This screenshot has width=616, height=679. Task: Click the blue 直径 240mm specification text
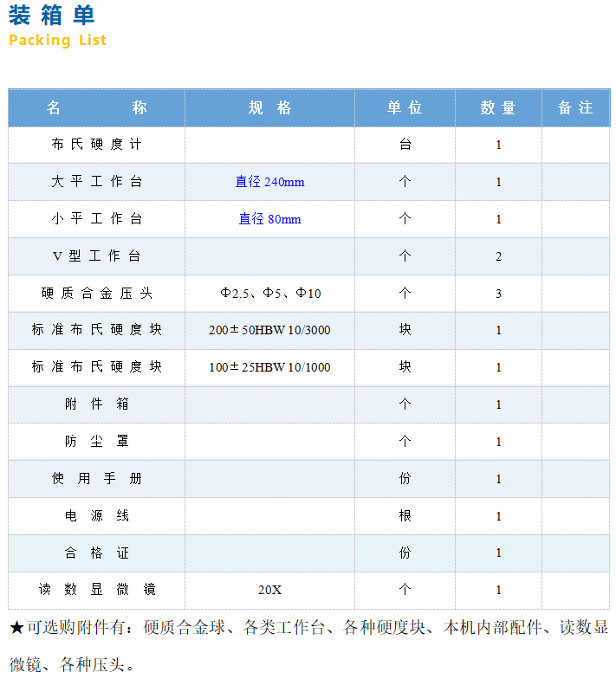tap(269, 182)
